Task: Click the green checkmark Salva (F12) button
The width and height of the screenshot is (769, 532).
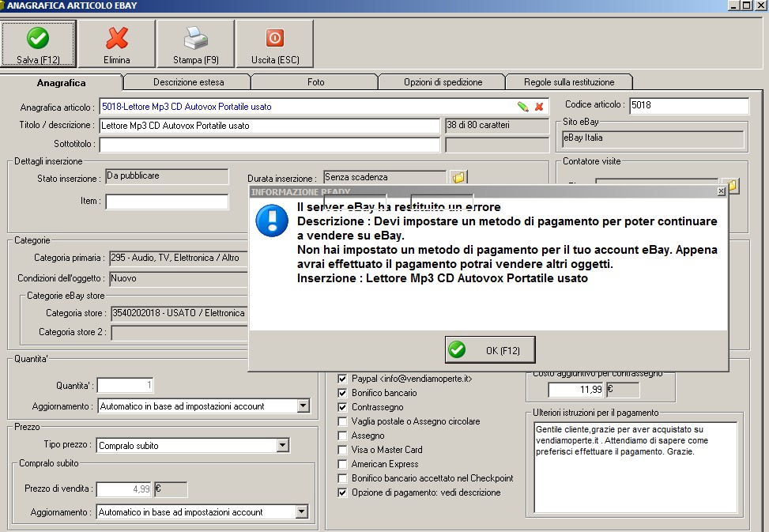Action: pos(38,43)
